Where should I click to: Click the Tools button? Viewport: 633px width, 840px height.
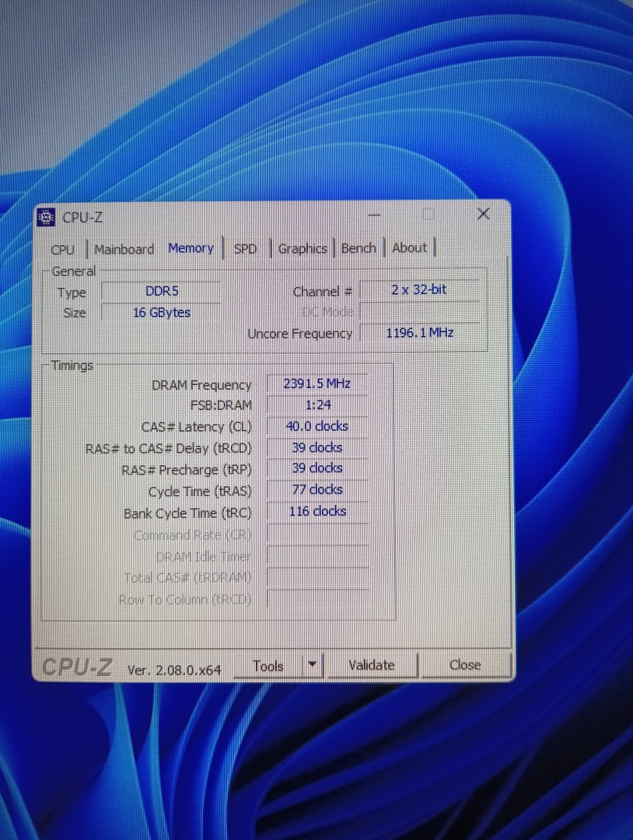click(x=268, y=666)
